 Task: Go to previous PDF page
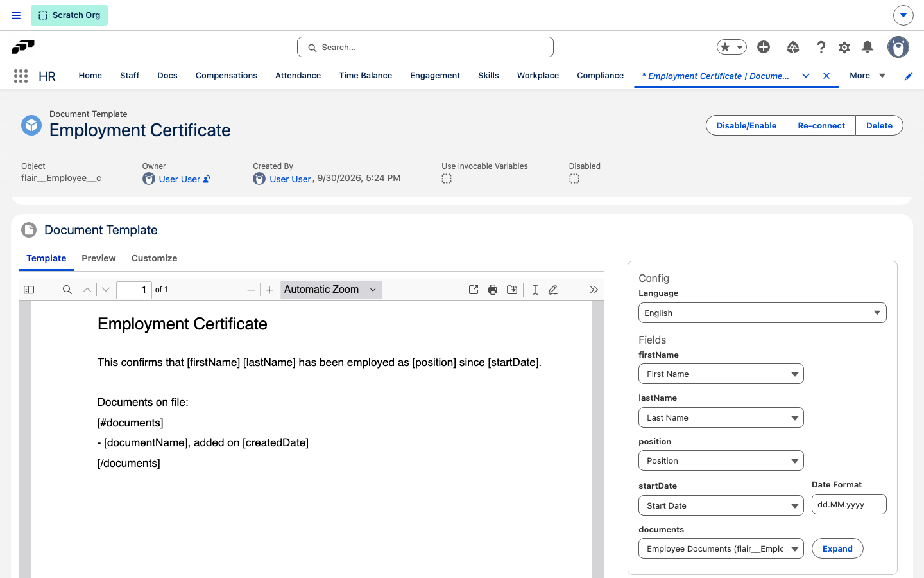tap(87, 290)
